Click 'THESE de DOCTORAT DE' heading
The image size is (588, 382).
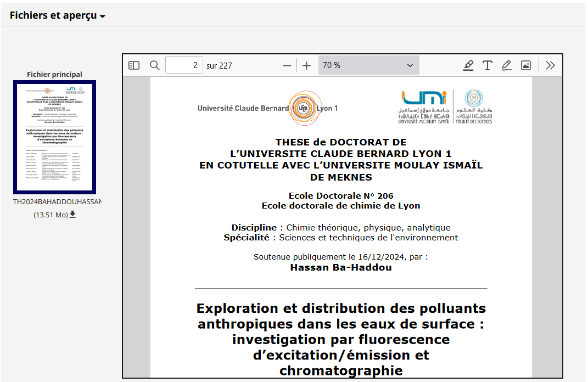click(341, 142)
